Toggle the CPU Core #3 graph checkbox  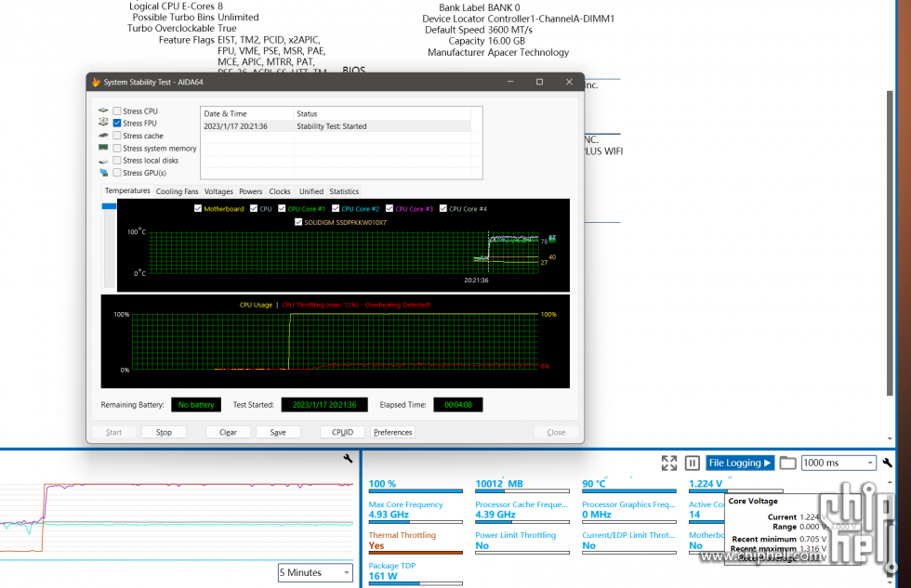pyautogui.click(x=389, y=208)
